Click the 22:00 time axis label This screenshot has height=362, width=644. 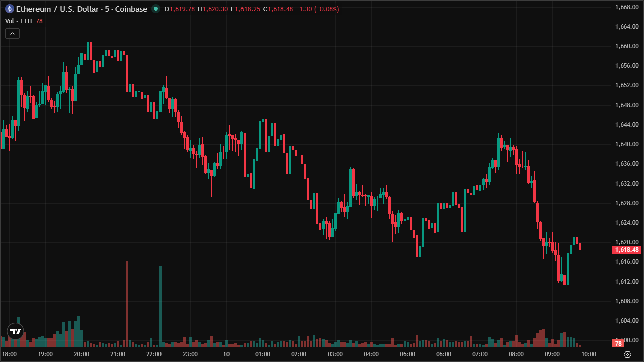click(x=154, y=354)
